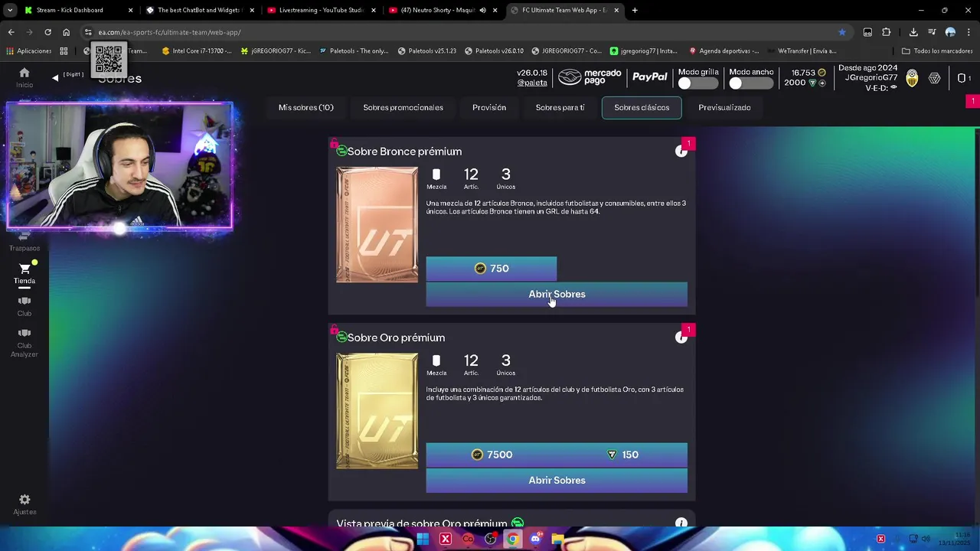The image size is (980, 551).
Task: Open WeTransfer bookmark
Action: 802,51
